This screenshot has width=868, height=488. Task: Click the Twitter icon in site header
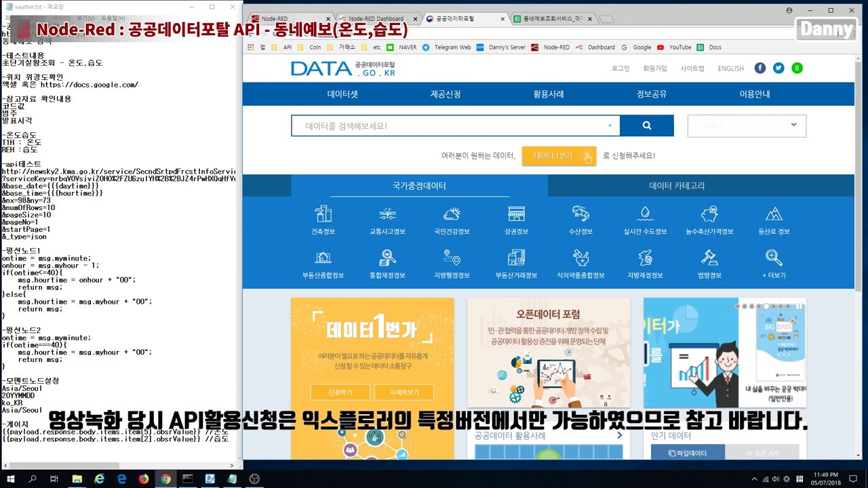tap(778, 68)
